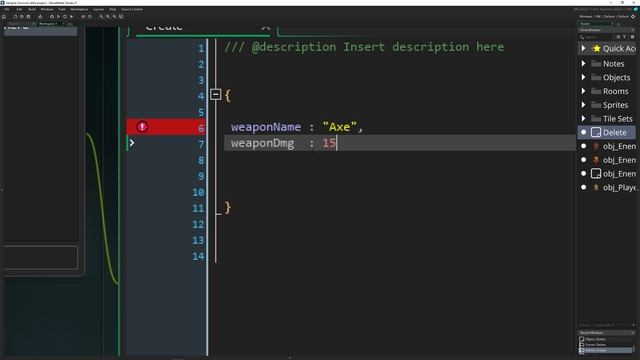640x360 pixels.
Task: Click the obj_Player sprite icon
Action: [x=596, y=187]
